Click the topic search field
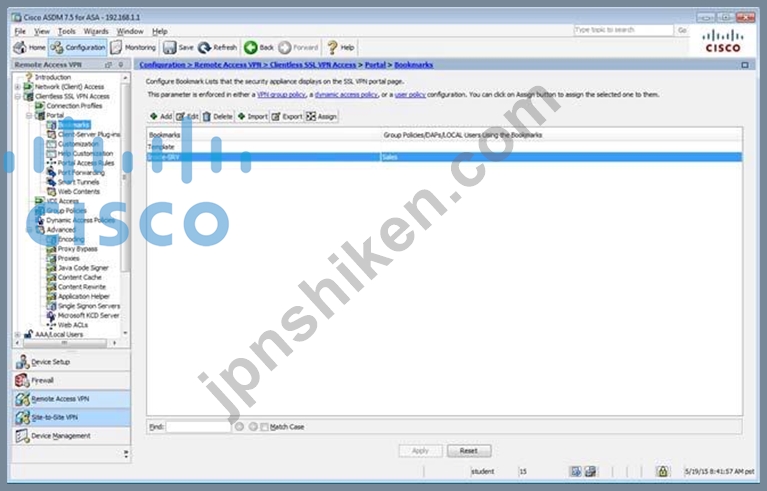This screenshot has height=491, width=767. 623,30
